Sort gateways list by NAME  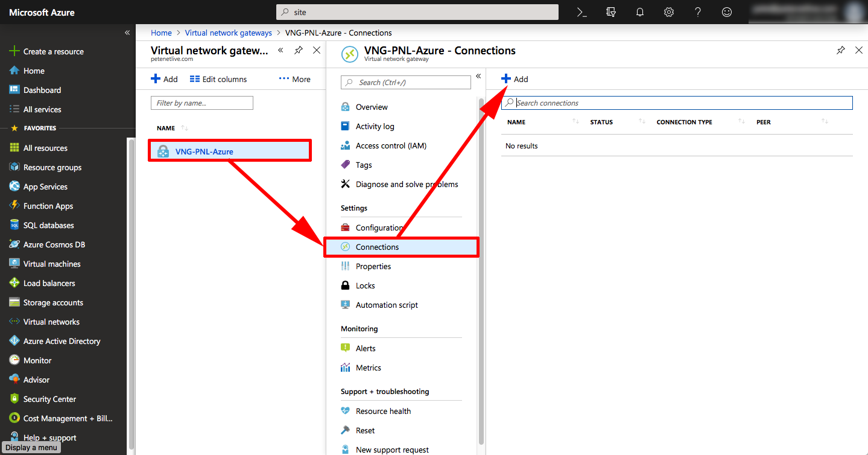click(173, 128)
